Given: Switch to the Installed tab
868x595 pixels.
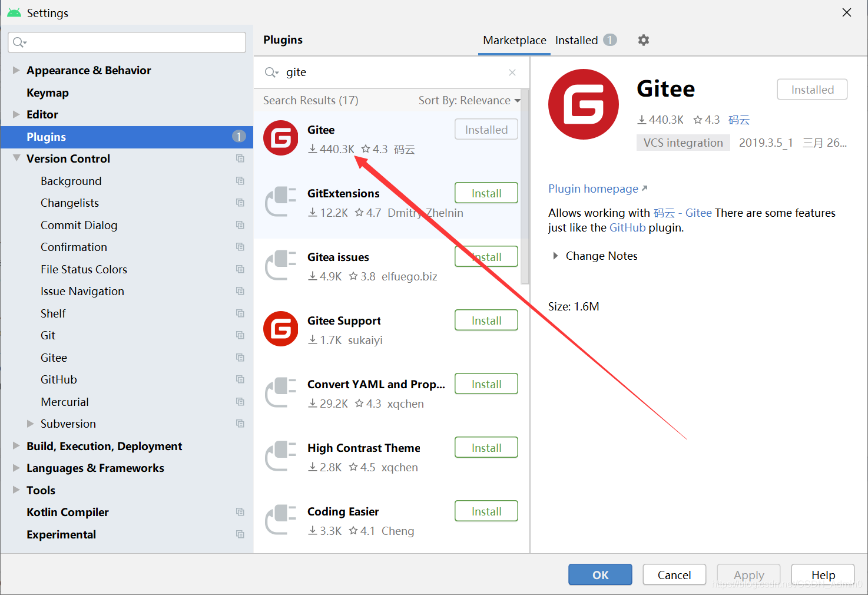Looking at the screenshot, I should tap(577, 40).
